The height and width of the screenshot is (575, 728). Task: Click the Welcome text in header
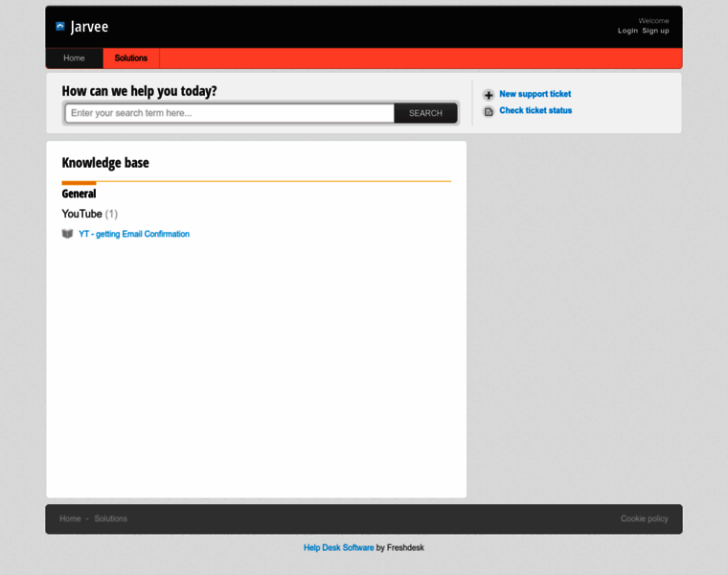(653, 21)
